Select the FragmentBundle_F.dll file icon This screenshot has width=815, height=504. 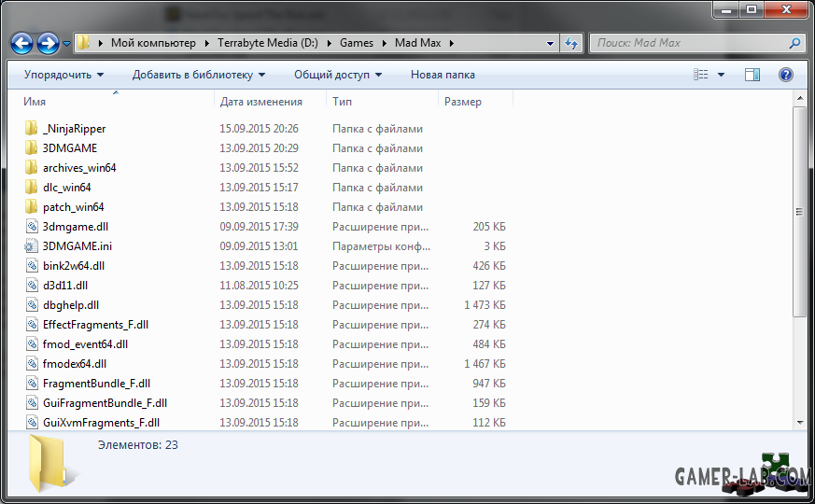(32, 383)
